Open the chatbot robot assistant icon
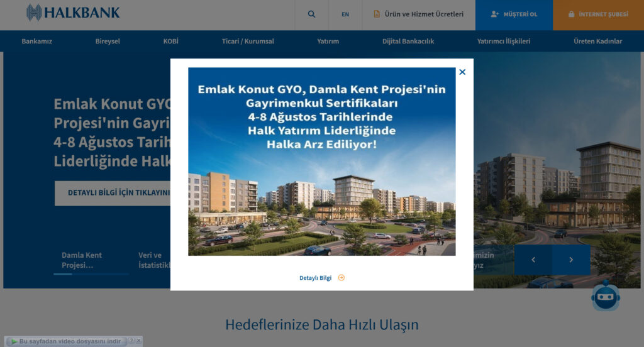Screen dimensions: 644x347 coord(606,295)
